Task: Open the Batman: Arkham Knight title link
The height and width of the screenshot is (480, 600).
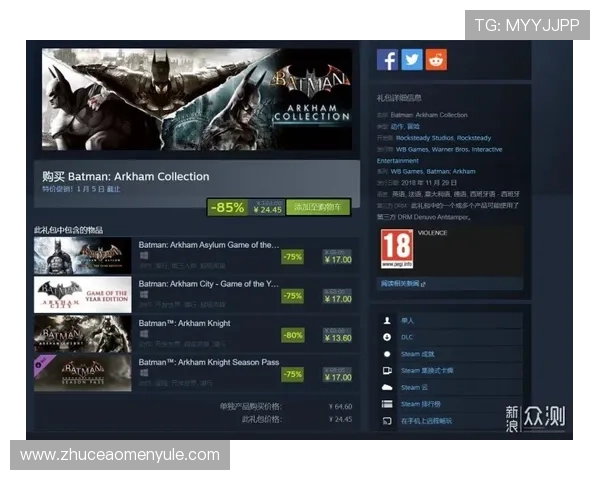Action: (187, 324)
